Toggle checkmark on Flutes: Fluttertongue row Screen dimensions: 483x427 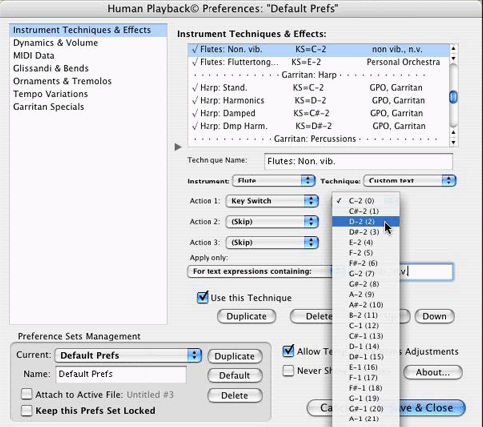(x=195, y=62)
